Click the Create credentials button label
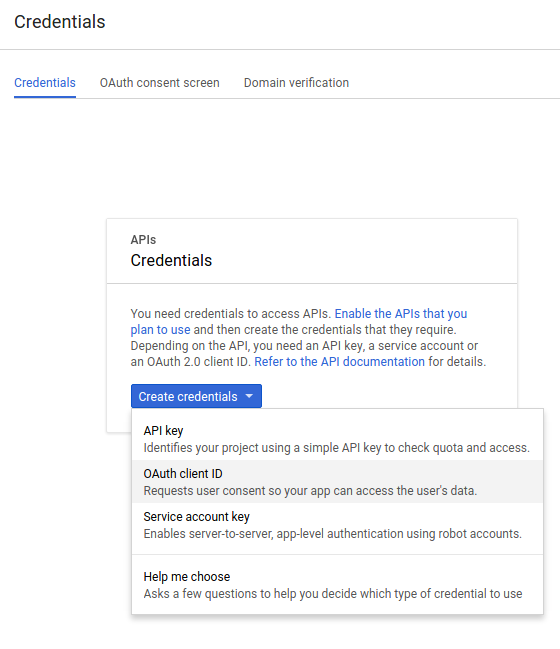Image resolution: width=560 pixels, height=649 pixels. click(188, 397)
